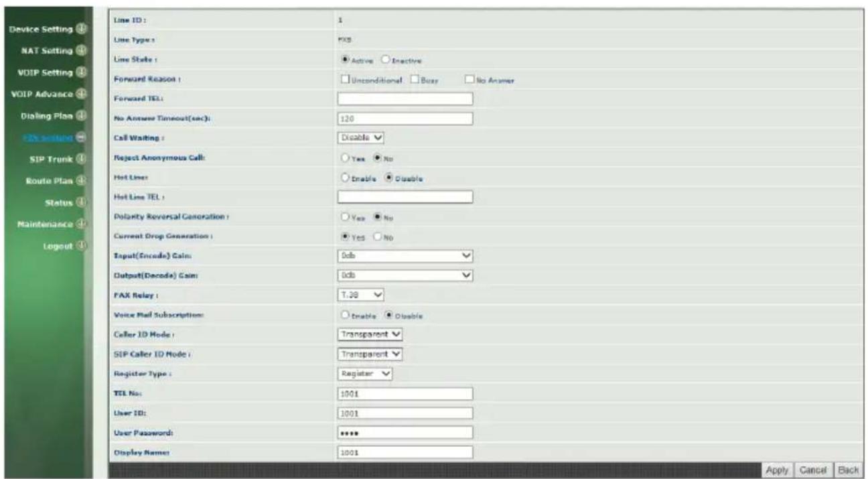Open the Call Waiting dropdown

(x=362, y=138)
